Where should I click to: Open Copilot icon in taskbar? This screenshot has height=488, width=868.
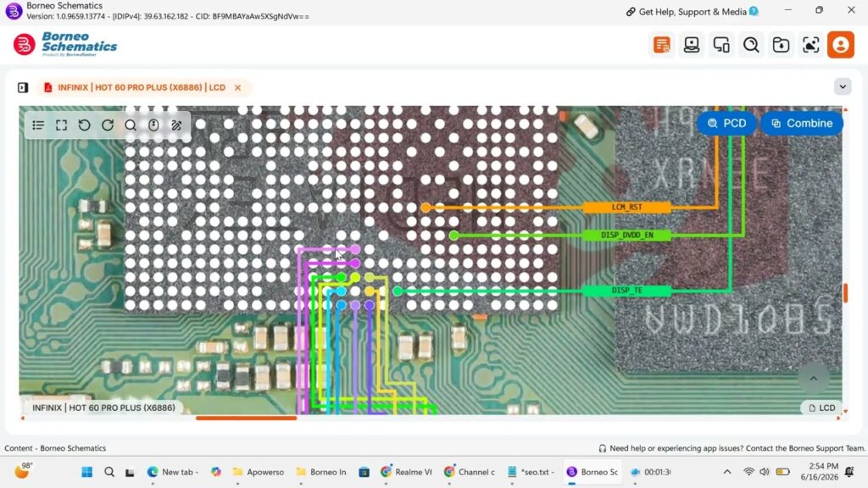click(x=216, y=472)
